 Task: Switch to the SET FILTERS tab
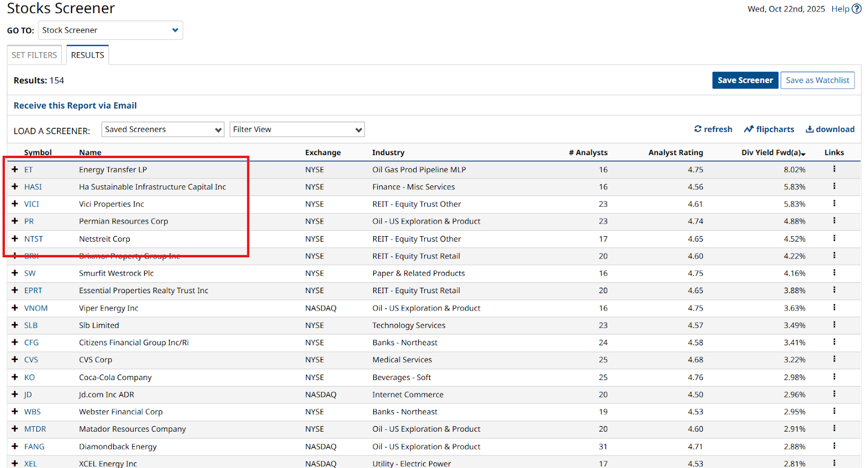(34, 55)
